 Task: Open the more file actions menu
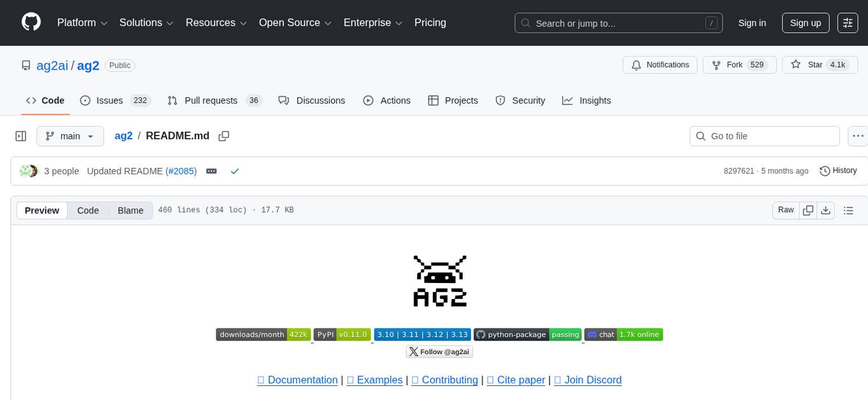(x=858, y=136)
